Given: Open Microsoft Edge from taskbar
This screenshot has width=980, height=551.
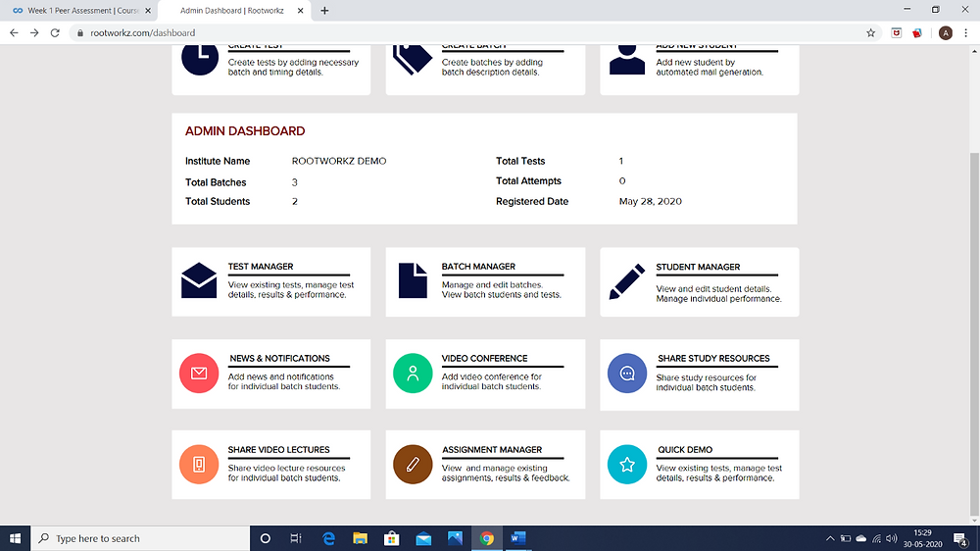Looking at the screenshot, I should [328, 538].
